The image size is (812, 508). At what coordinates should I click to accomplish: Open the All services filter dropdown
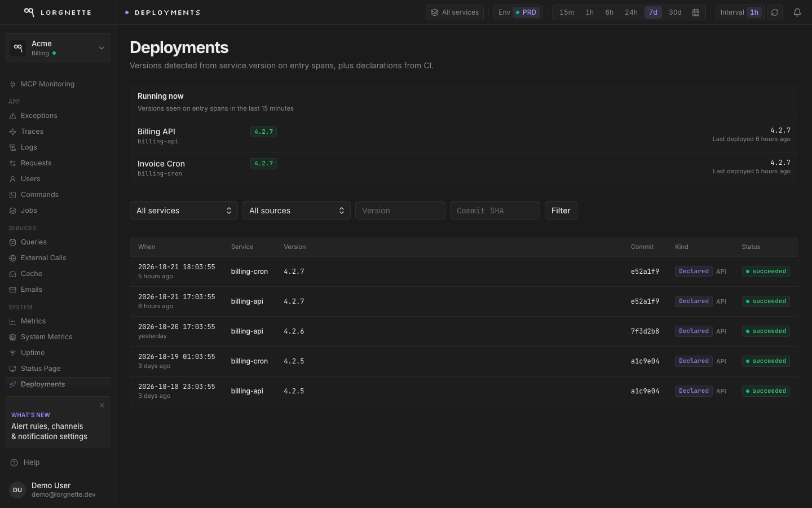184,211
